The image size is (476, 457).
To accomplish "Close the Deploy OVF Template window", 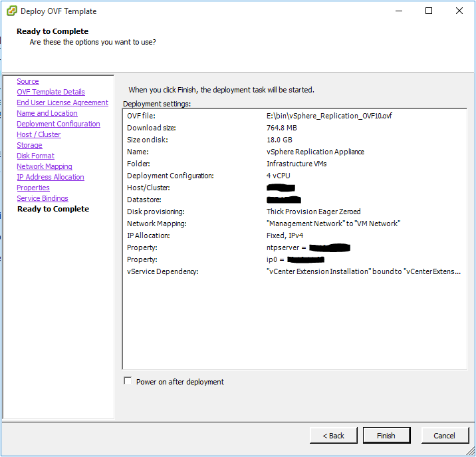I will coord(459,11).
